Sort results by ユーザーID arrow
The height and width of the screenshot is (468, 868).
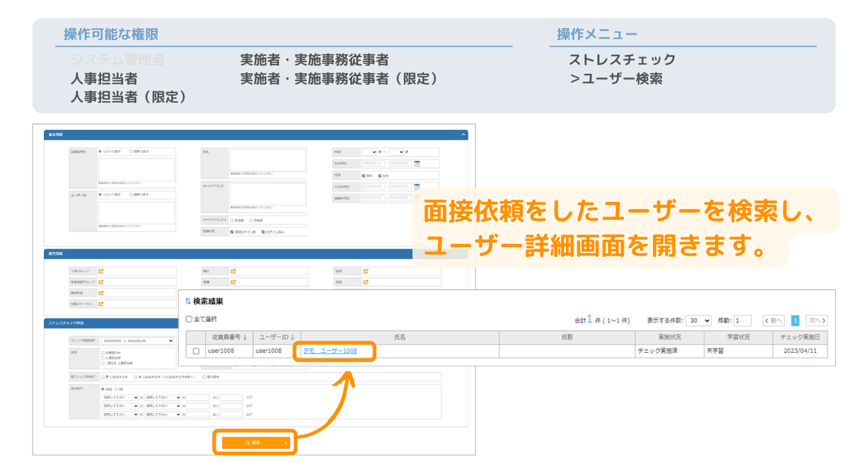click(x=292, y=337)
